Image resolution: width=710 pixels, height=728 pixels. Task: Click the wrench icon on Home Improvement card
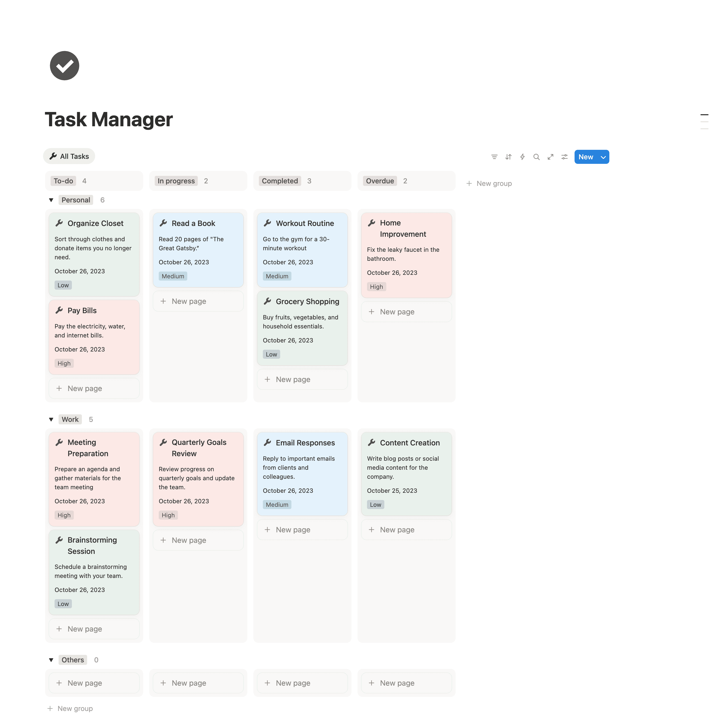point(372,223)
